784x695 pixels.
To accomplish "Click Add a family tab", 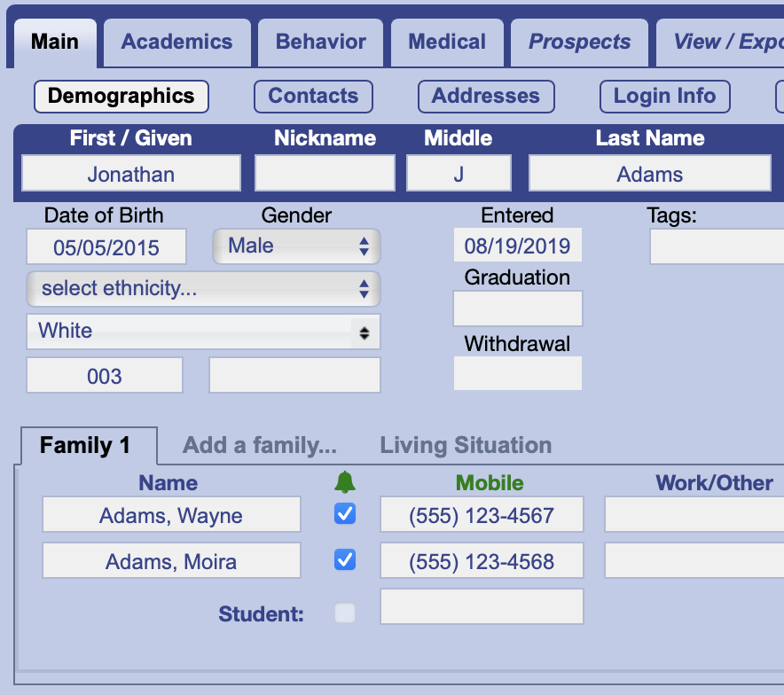I will [x=259, y=445].
